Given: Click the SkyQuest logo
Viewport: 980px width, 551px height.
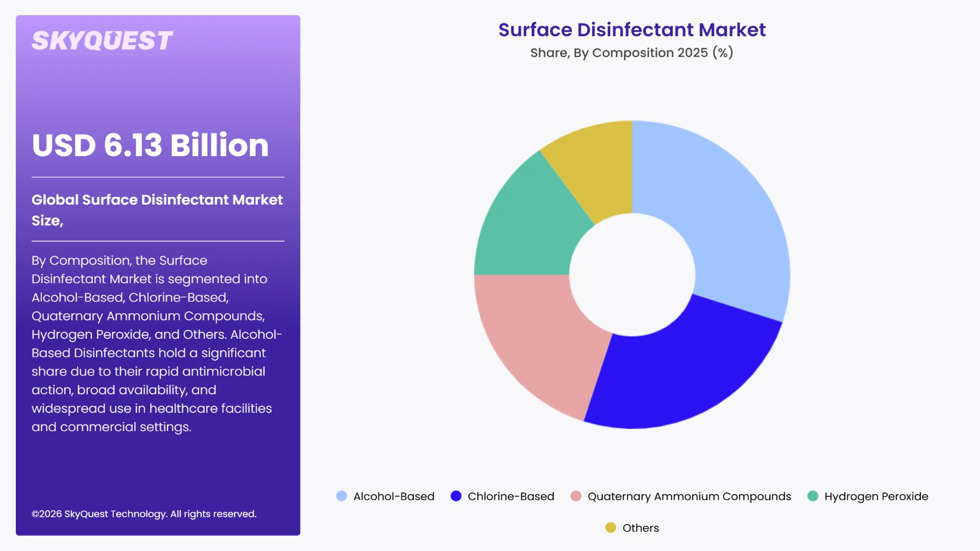Looking at the screenshot, I should [x=102, y=41].
